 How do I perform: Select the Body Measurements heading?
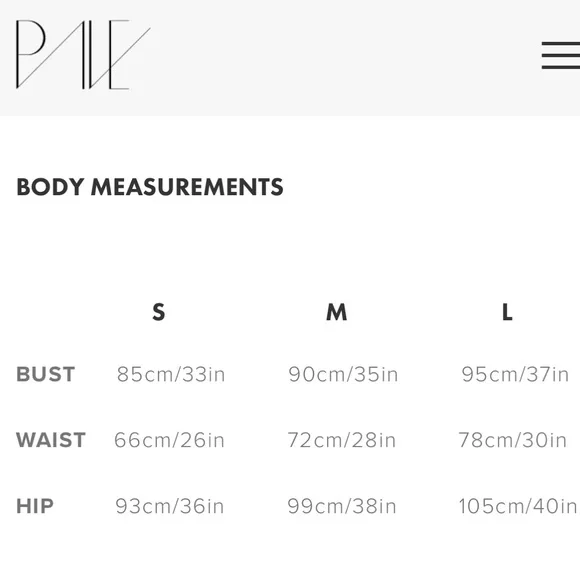[x=150, y=187]
